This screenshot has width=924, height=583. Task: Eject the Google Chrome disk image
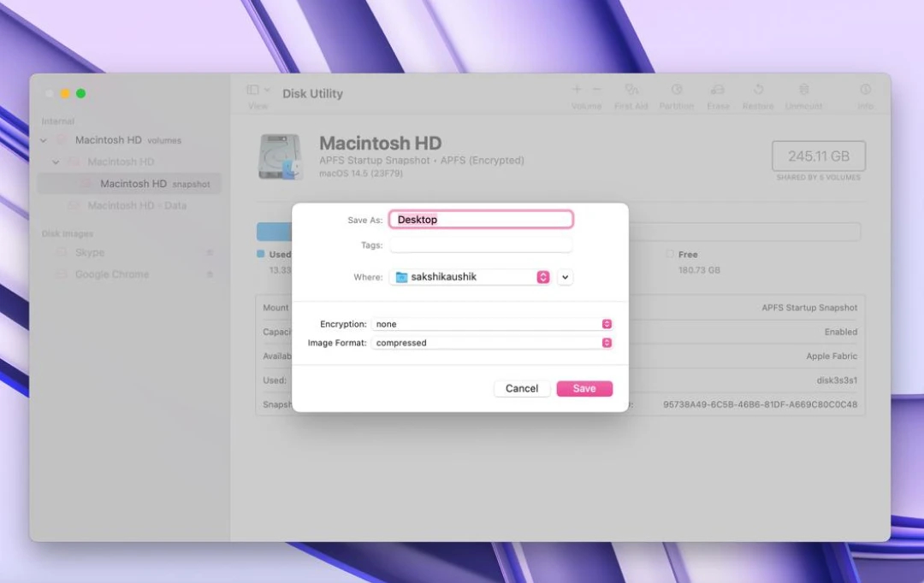[210, 274]
